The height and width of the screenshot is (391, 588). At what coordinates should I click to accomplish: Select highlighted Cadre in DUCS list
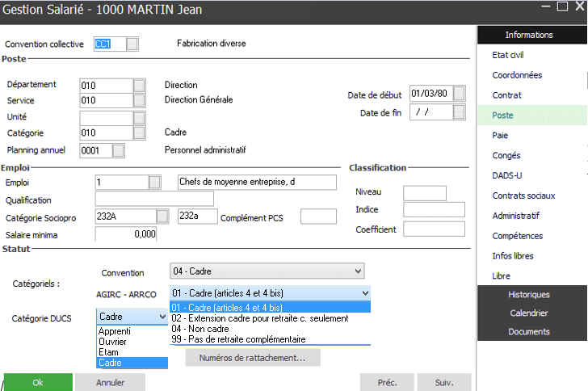[132, 363]
